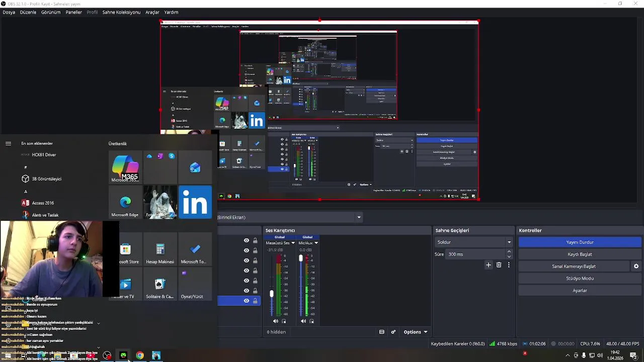Viewport: 644px width, 362px height.
Task: Open the Araçlar menu
Action: click(152, 12)
